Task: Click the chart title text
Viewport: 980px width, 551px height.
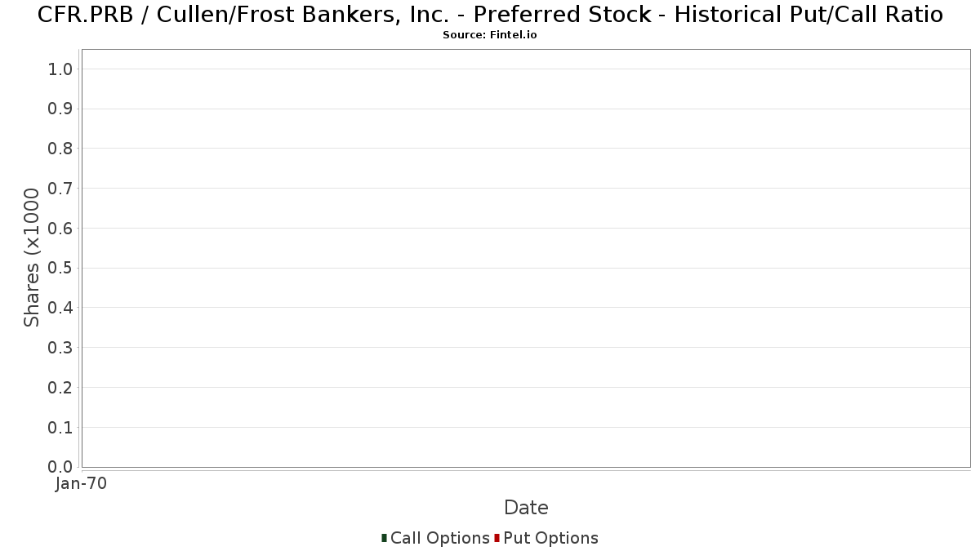Action: click(x=490, y=15)
